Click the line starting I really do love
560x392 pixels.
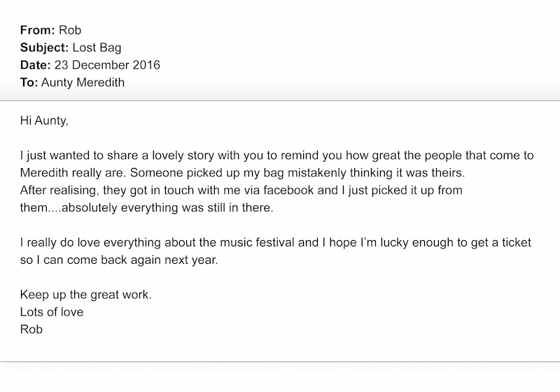pyautogui.click(x=276, y=243)
